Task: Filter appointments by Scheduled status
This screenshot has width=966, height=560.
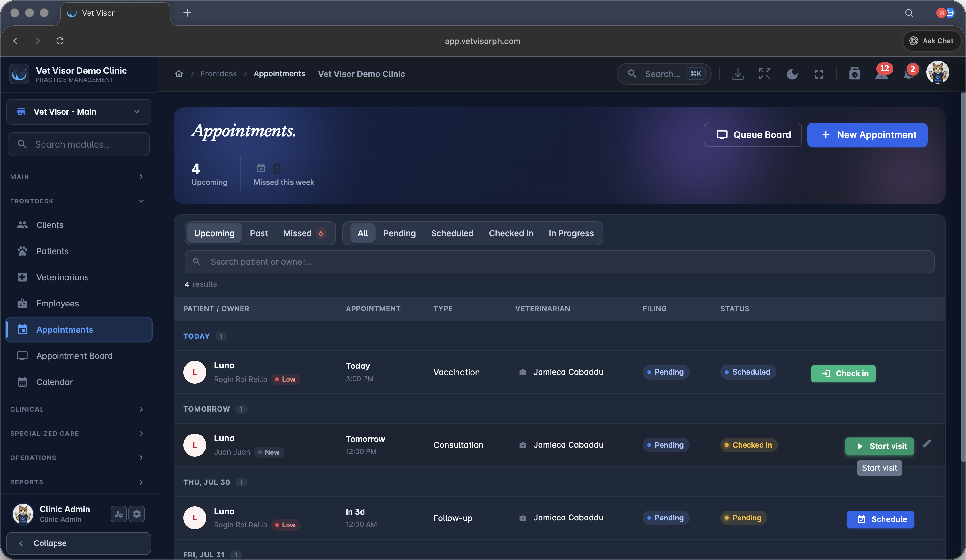Action: tap(452, 233)
